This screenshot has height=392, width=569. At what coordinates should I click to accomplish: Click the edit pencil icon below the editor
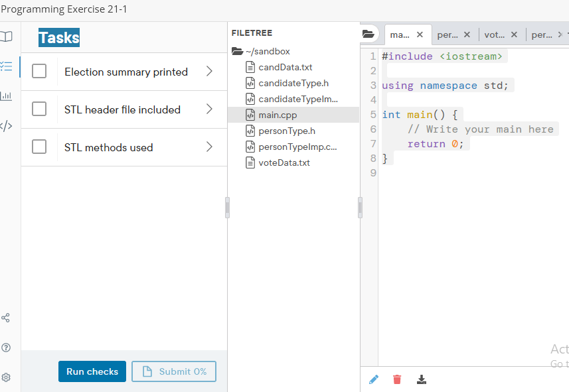point(373,379)
